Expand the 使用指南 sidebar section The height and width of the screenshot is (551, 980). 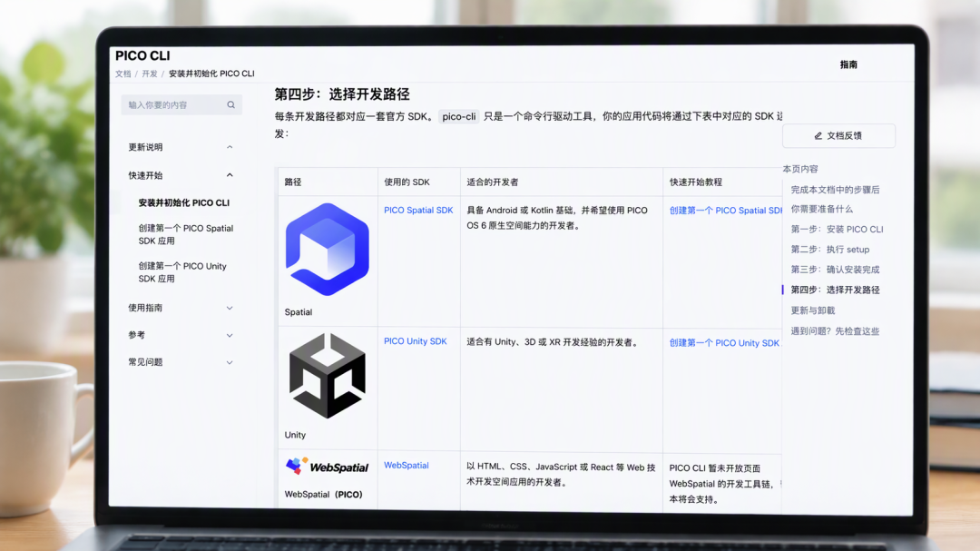pyautogui.click(x=230, y=308)
